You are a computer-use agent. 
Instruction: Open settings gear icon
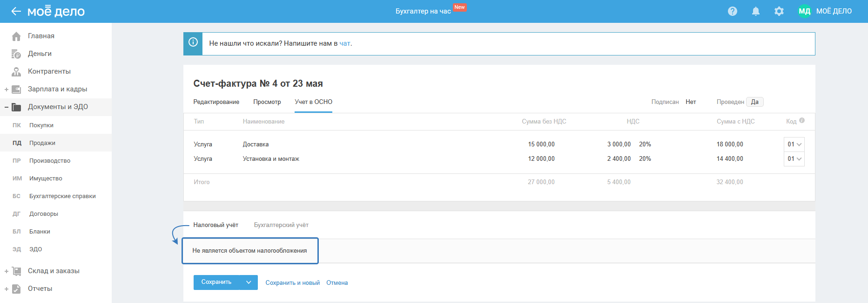click(779, 11)
